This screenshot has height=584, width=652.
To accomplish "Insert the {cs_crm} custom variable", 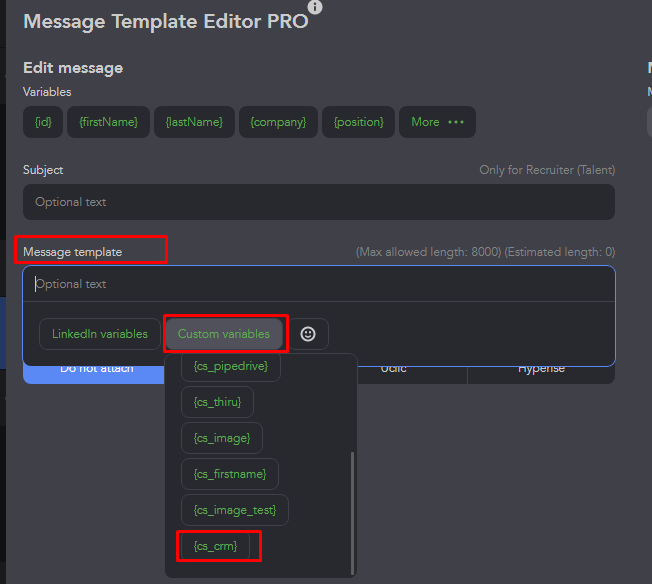I will 215,546.
